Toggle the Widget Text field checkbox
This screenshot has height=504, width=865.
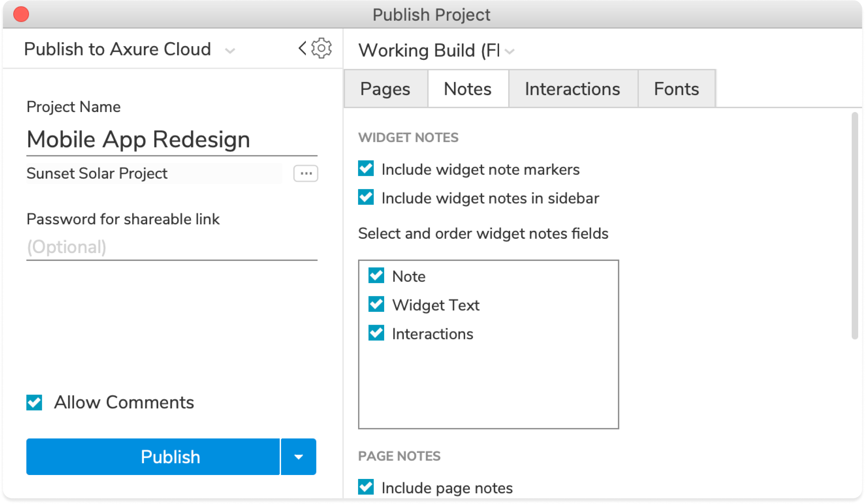tap(376, 304)
